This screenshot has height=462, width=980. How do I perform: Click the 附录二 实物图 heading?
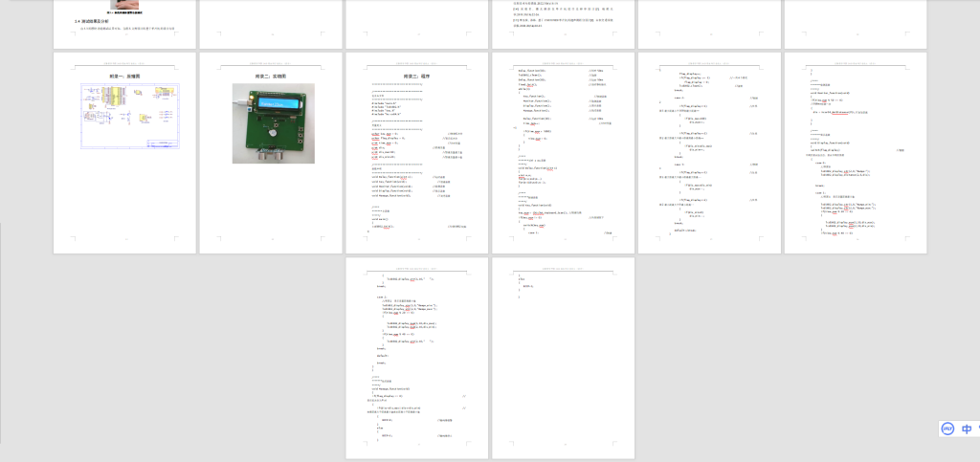pos(271,76)
